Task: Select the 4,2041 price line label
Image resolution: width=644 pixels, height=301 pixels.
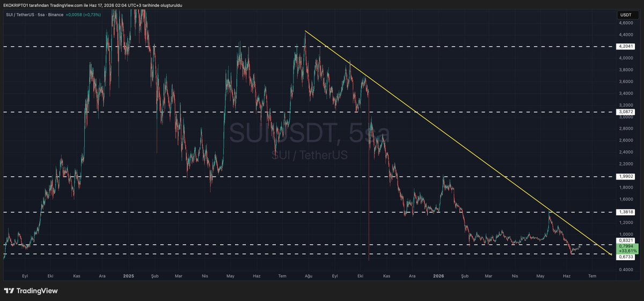Action: [626, 47]
